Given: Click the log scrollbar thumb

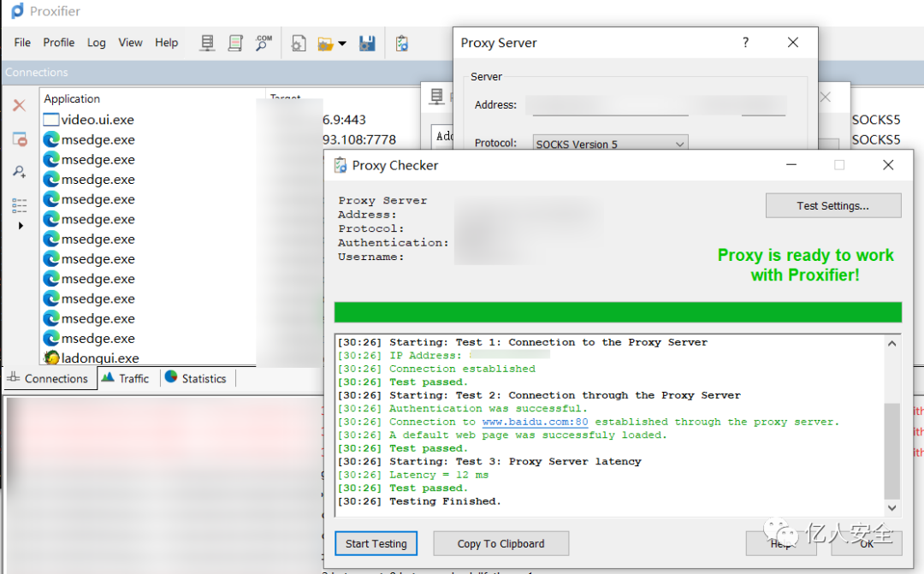Looking at the screenshot, I should point(892,451).
